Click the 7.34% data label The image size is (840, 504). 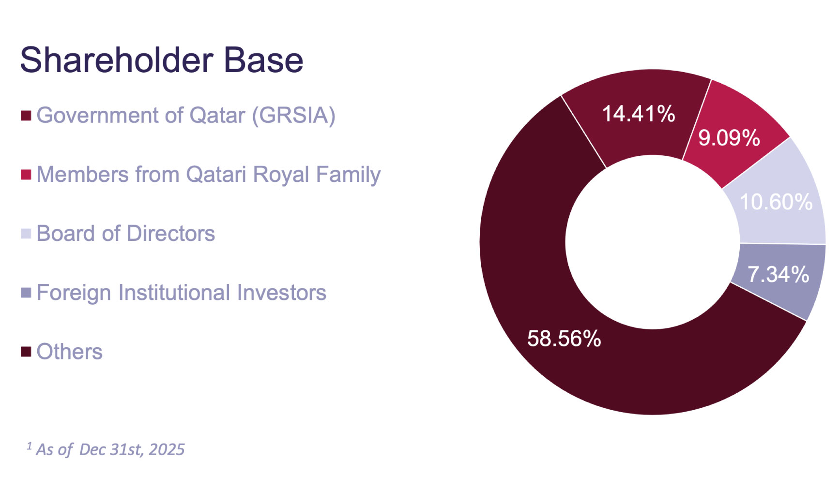point(778,275)
